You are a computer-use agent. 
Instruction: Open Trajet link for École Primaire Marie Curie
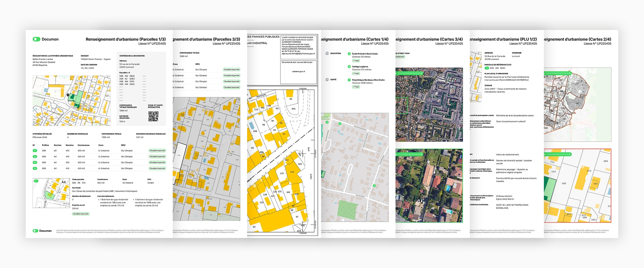[356, 61]
